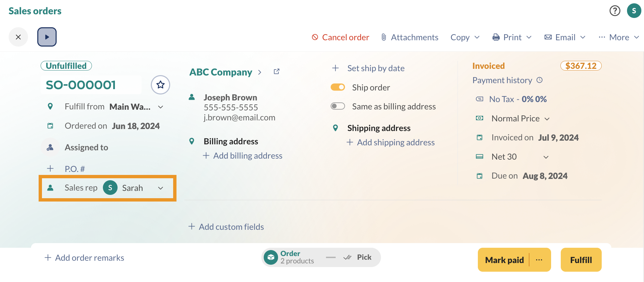Viewport: 644px width, 282px height.
Task: Close the sales order with X
Action: (18, 37)
